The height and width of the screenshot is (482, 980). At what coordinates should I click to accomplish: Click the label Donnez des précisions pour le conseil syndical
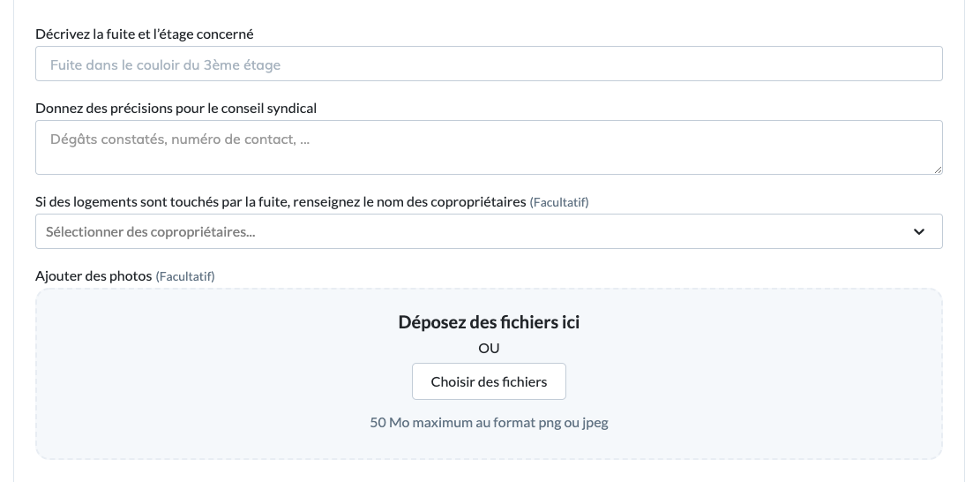click(176, 109)
